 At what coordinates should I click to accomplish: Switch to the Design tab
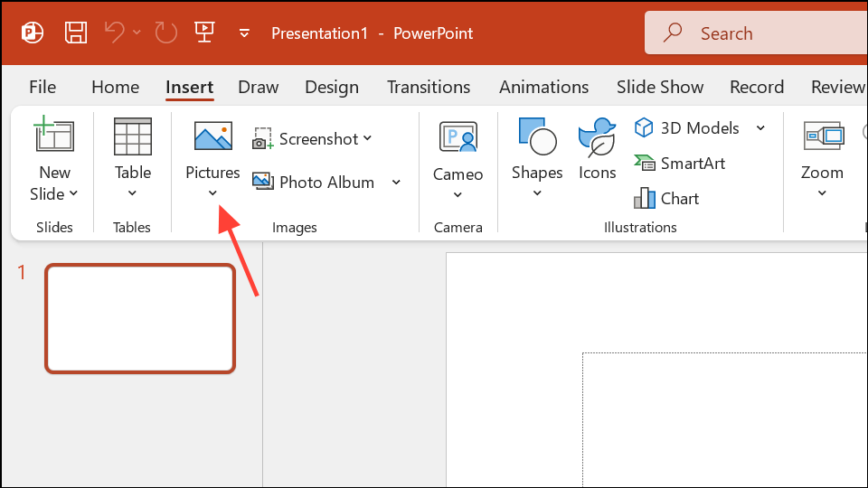[x=332, y=87]
